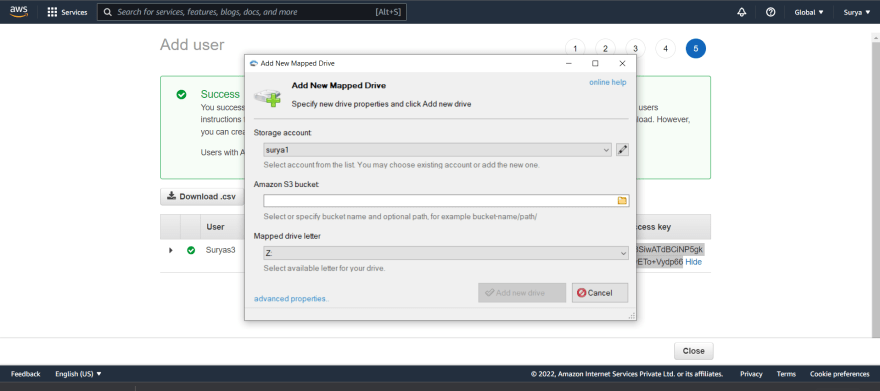
Task: Hide the secret access key
Action: click(x=693, y=262)
